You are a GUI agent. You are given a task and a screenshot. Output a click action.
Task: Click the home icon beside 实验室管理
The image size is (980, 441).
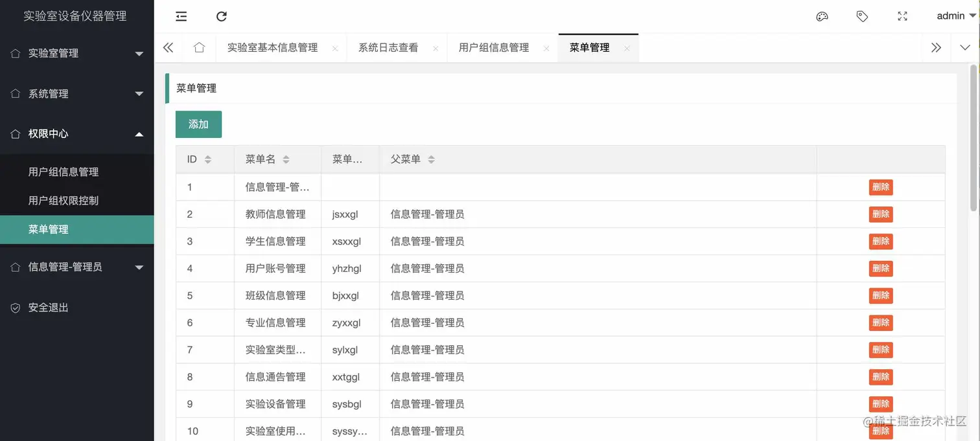click(x=16, y=53)
